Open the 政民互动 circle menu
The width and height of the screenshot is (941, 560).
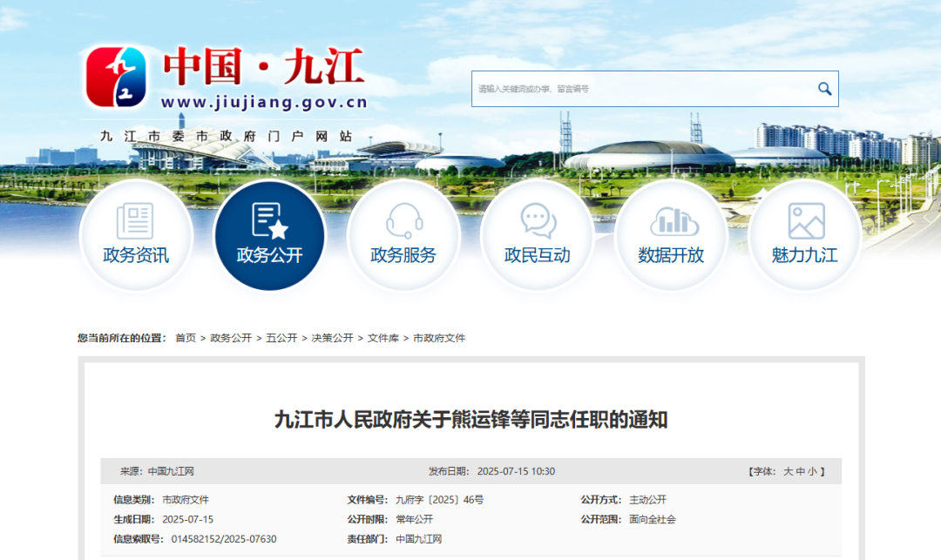(x=537, y=235)
